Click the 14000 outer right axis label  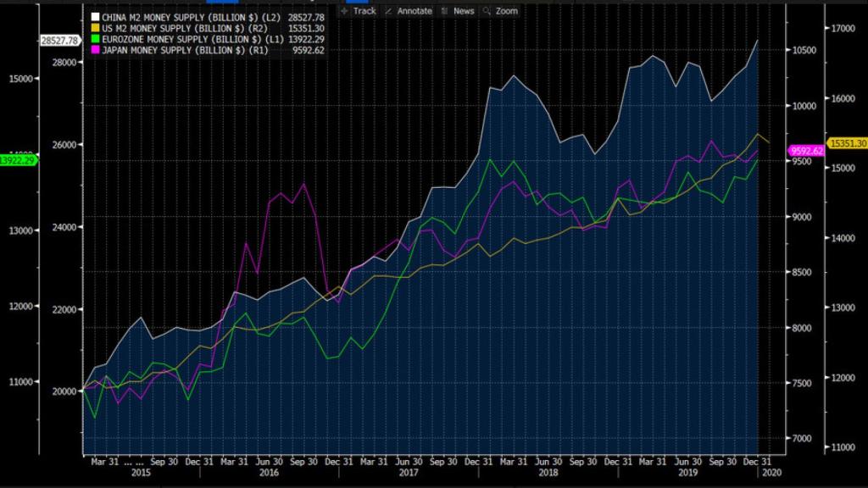coord(843,238)
